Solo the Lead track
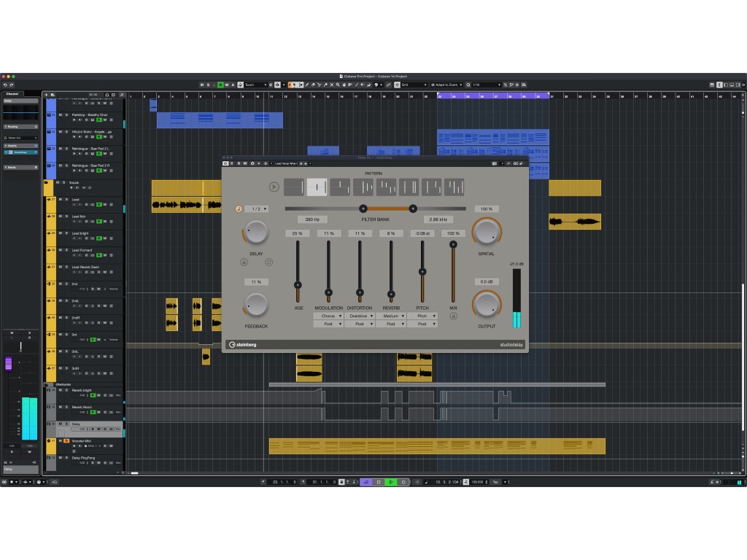747x560 pixels. (x=66, y=200)
